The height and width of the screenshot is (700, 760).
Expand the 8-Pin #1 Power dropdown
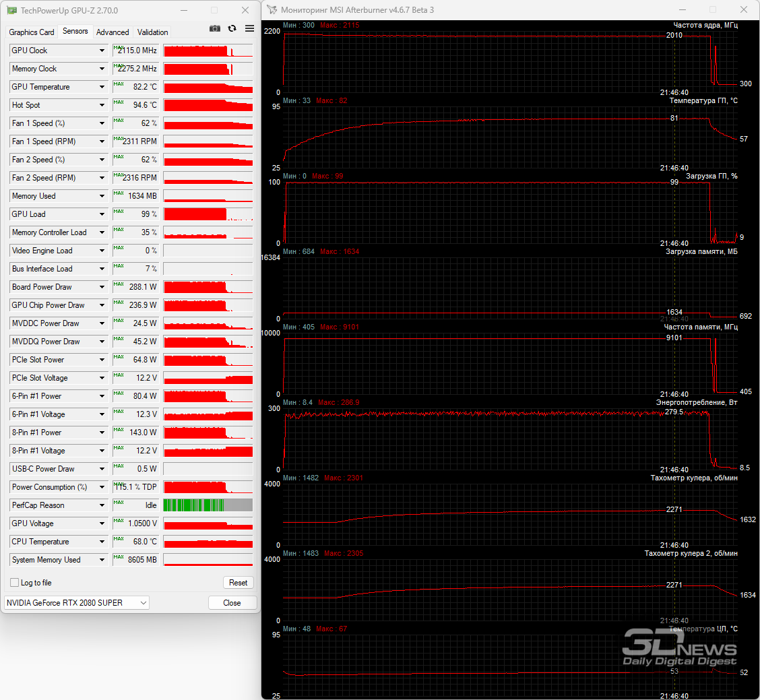(x=102, y=433)
